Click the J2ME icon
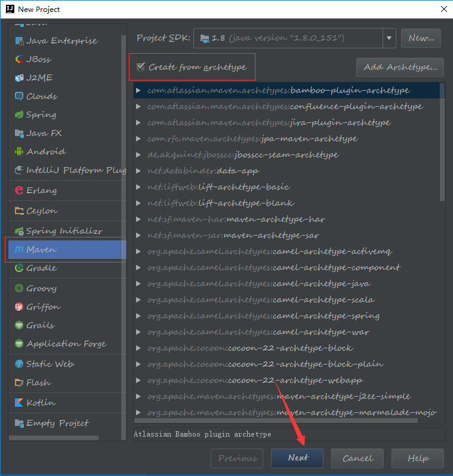This screenshot has height=476, width=453. [19, 78]
